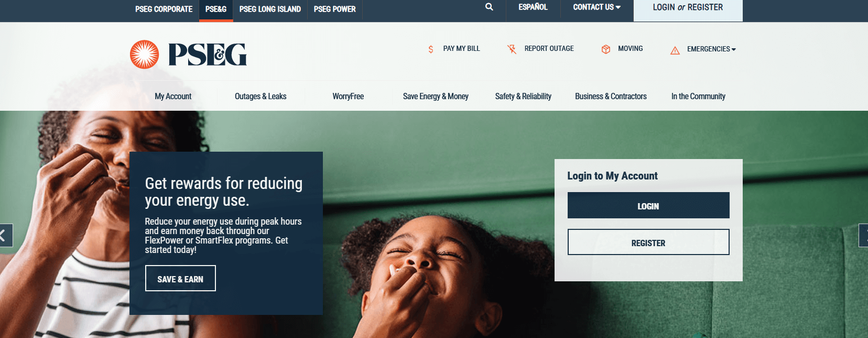Switch language via Español link
Image resolution: width=868 pixels, height=338 pixels.
533,7
